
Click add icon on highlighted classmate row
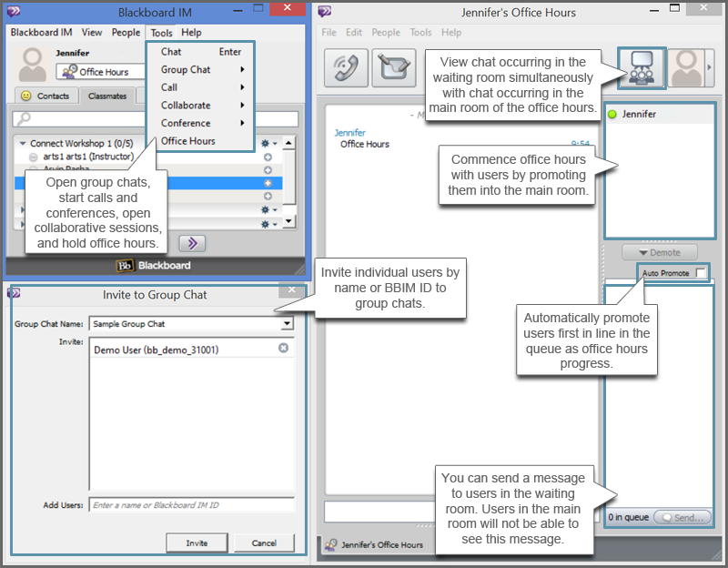(x=268, y=183)
